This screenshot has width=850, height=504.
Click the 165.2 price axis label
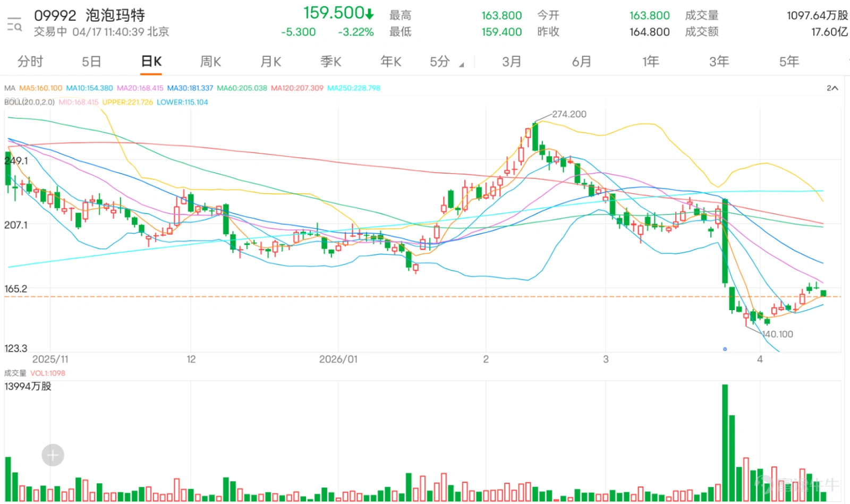[16, 289]
